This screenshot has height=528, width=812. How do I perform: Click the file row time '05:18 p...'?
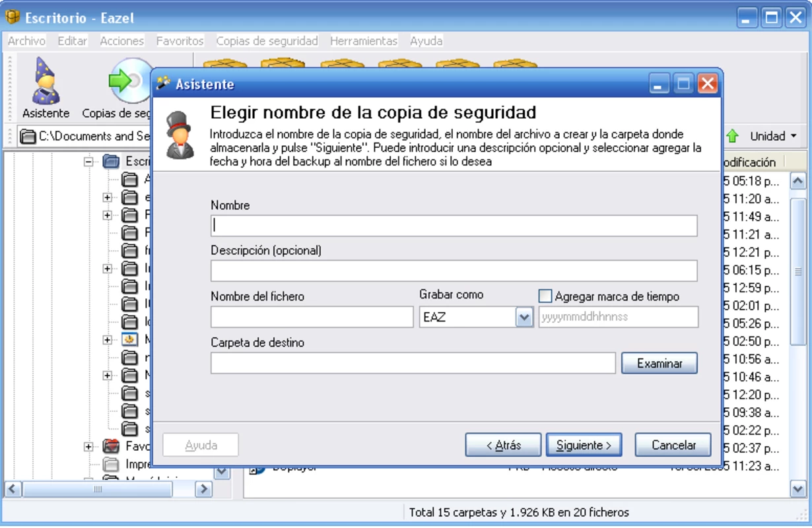pyautogui.click(x=751, y=181)
